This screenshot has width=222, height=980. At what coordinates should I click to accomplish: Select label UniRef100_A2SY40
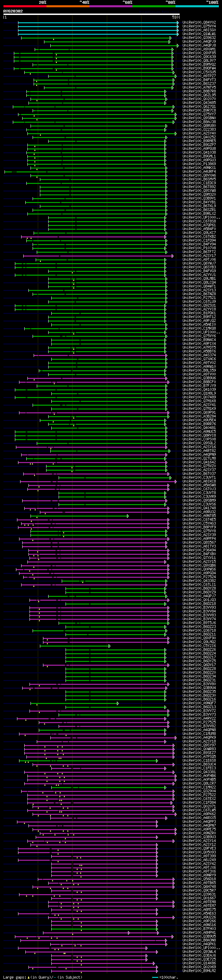tap(199, 133)
